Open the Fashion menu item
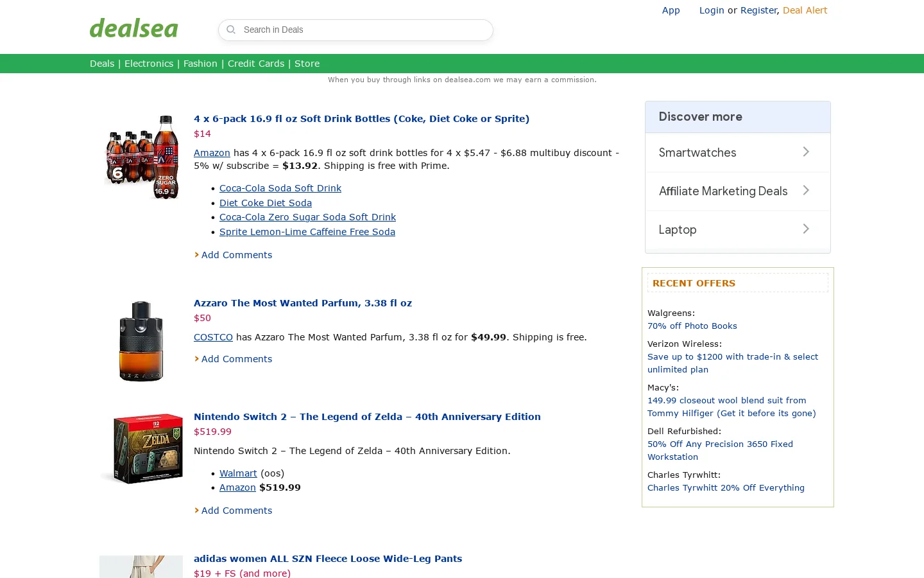Image resolution: width=924 pixels, height=578 pixels. pos(200,64)
